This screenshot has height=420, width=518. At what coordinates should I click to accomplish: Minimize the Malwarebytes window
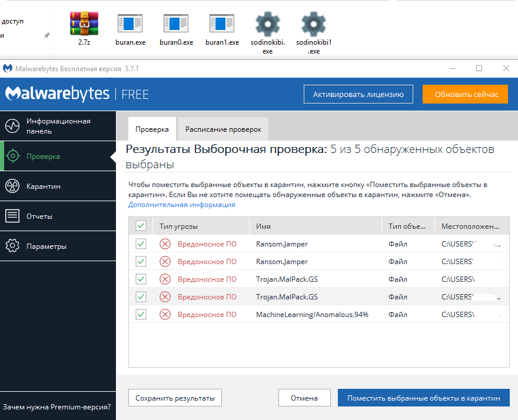point(453,68)
